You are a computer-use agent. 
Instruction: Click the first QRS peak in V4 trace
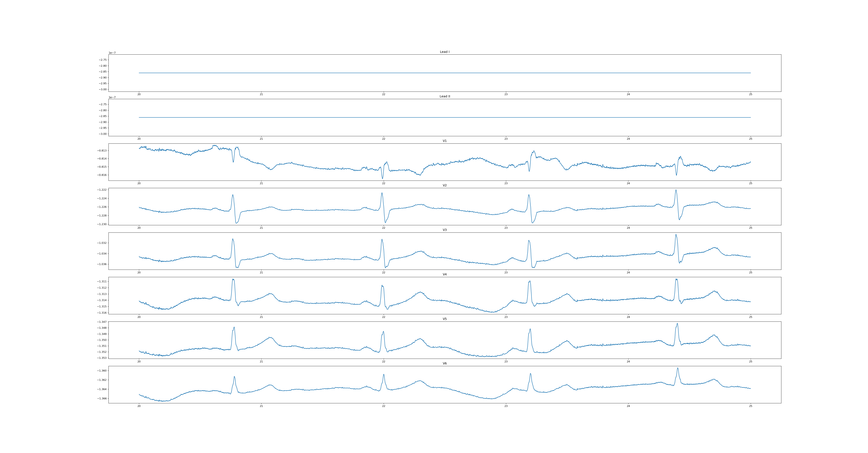pyautogui.click(x=233, y=279)
